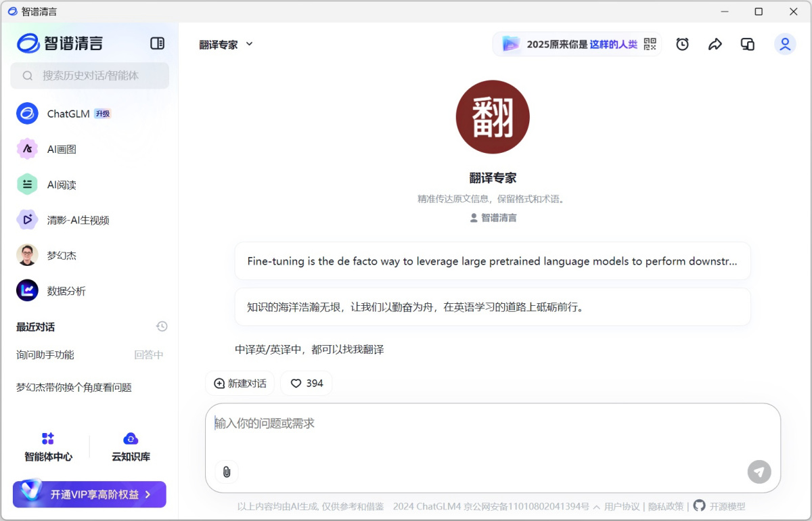Viewport: 812px width, 521px height.
Task: Open your user profile avatar
Action: 784,43
